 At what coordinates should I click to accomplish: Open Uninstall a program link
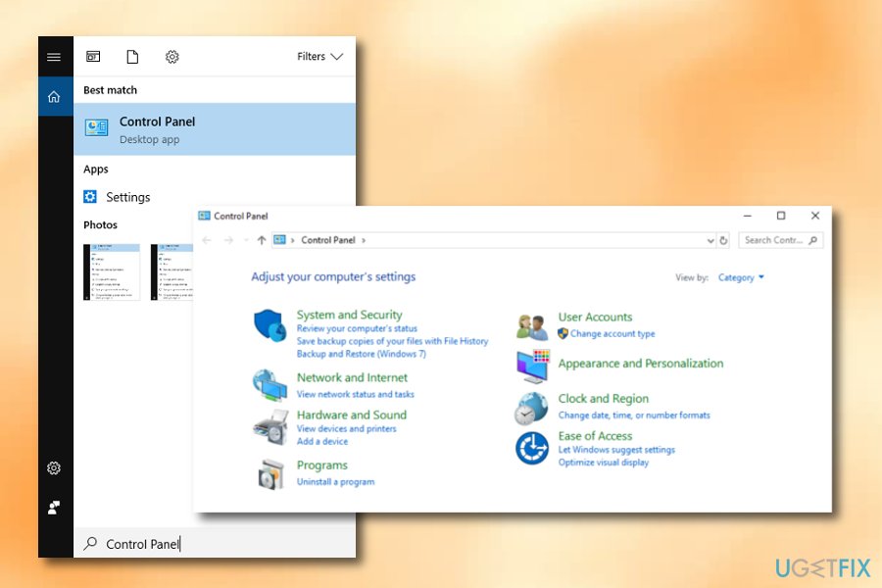[x=337, y=481]
